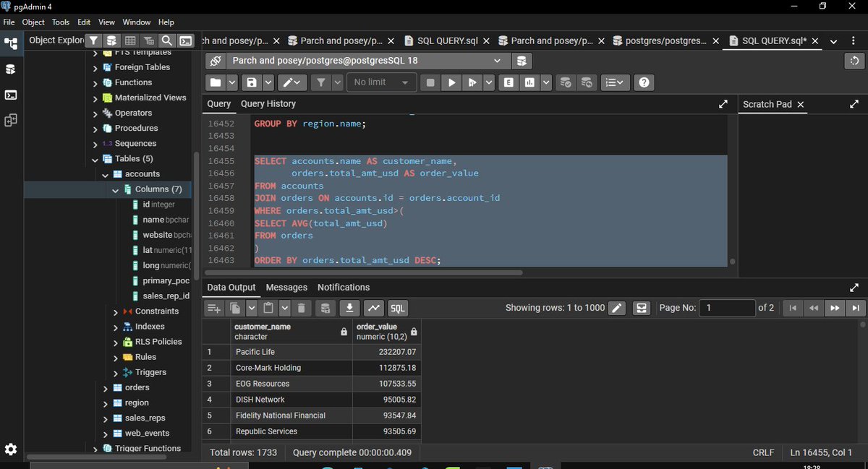The width and height of the screenshot is (868, 469).
Task: Switch to postgres/postgres tab
Action: [666, 41]
